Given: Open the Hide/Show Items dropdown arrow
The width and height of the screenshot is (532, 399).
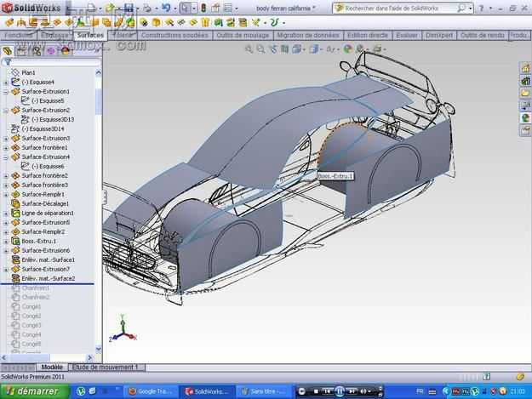Looking at the screenshot, I should coord(338,49).
